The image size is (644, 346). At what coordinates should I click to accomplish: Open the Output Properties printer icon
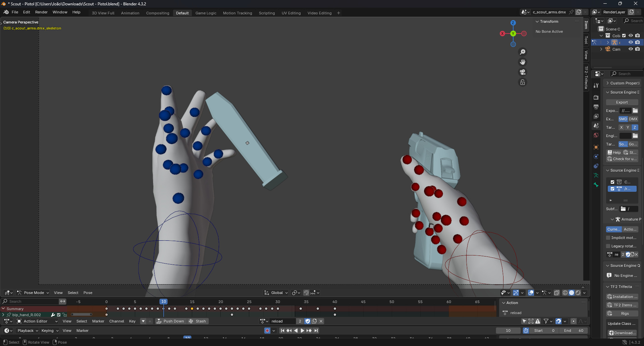pos(596,107)
